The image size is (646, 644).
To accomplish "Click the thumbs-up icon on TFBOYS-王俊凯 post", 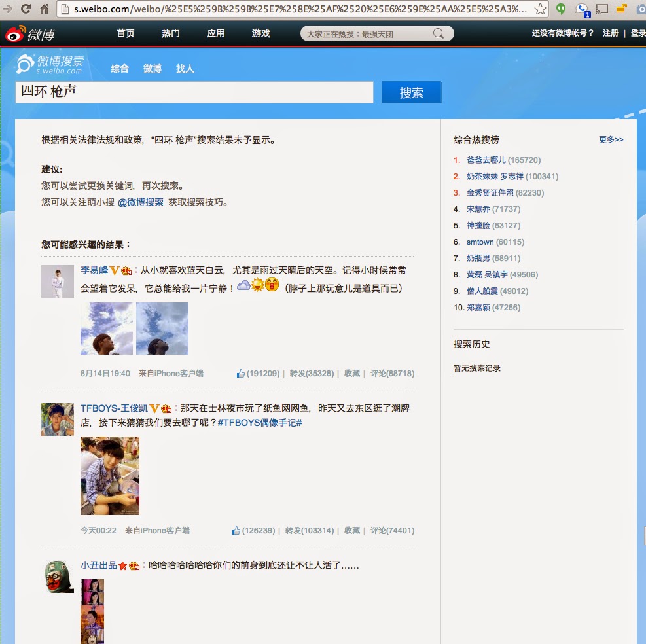I will pyautogui.click(x=236, y=531).
